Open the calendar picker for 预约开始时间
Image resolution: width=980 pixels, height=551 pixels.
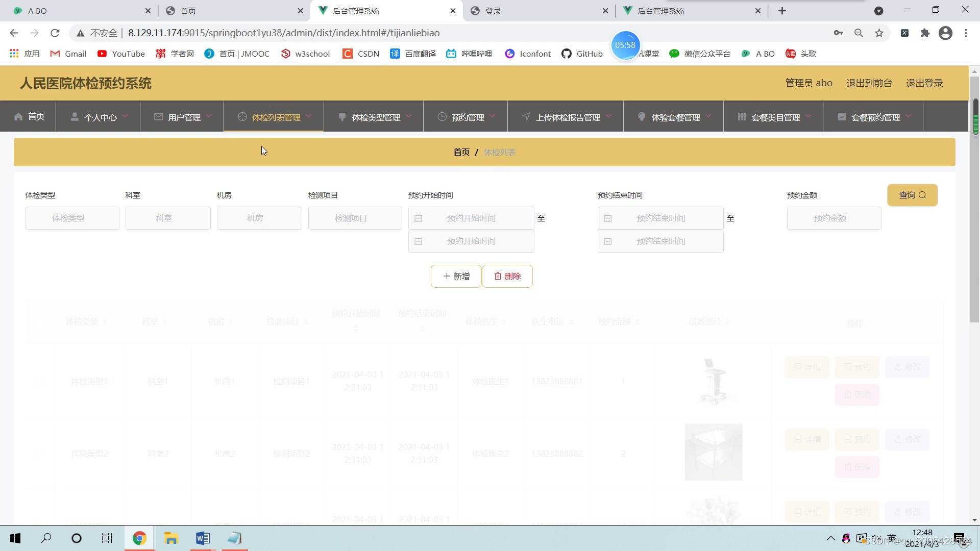tap(420, 218)
